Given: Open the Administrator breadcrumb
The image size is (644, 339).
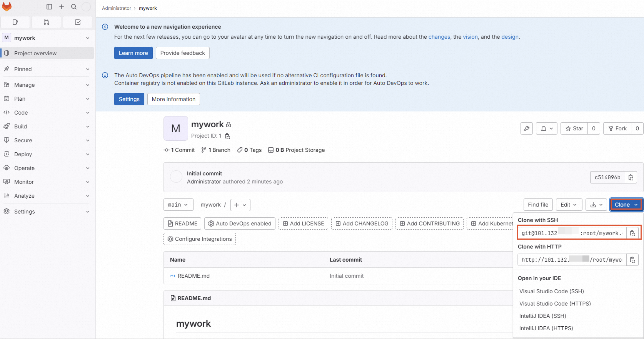Looking at the screenshot, I should coord(116,8).
